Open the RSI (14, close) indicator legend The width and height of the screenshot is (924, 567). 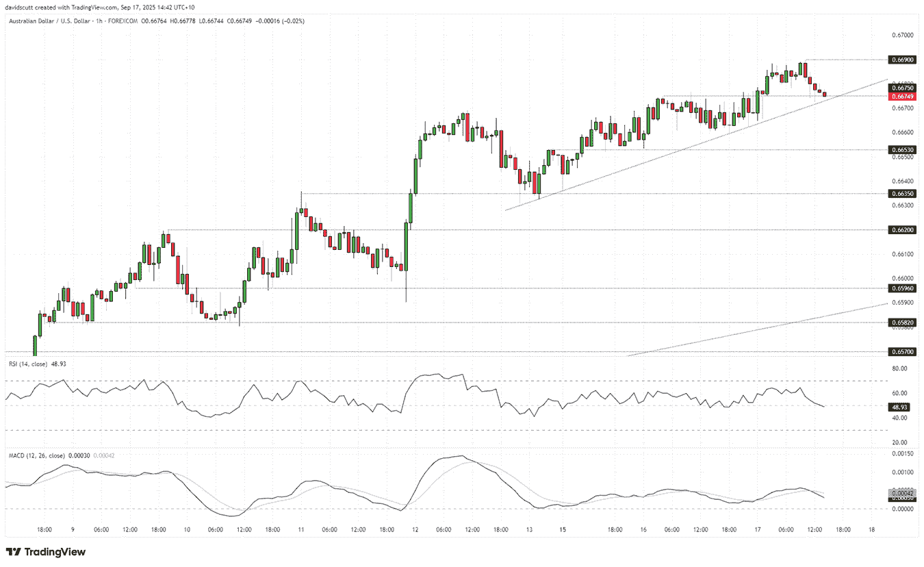pos(28,364)
